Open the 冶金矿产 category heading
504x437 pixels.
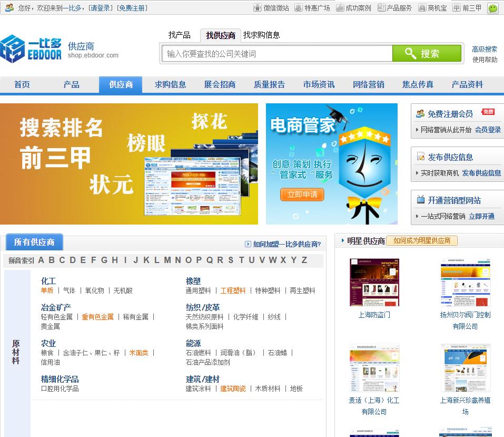point(56,307)
